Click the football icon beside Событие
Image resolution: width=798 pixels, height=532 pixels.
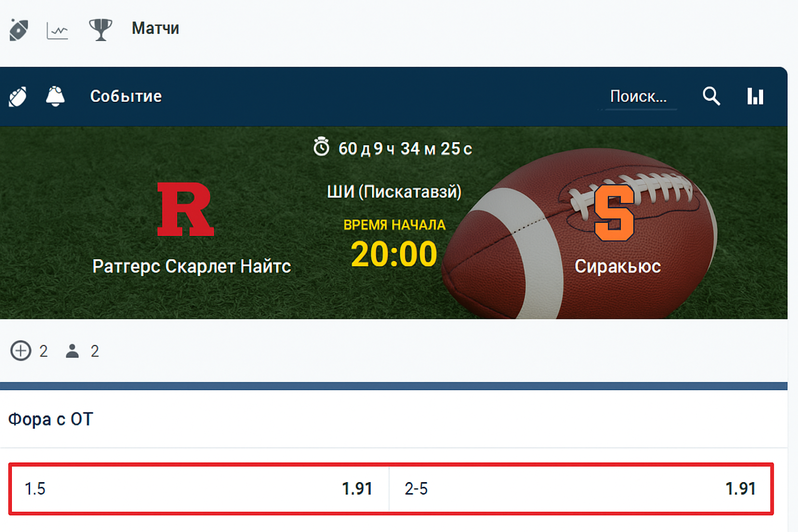tap(18, 97)
